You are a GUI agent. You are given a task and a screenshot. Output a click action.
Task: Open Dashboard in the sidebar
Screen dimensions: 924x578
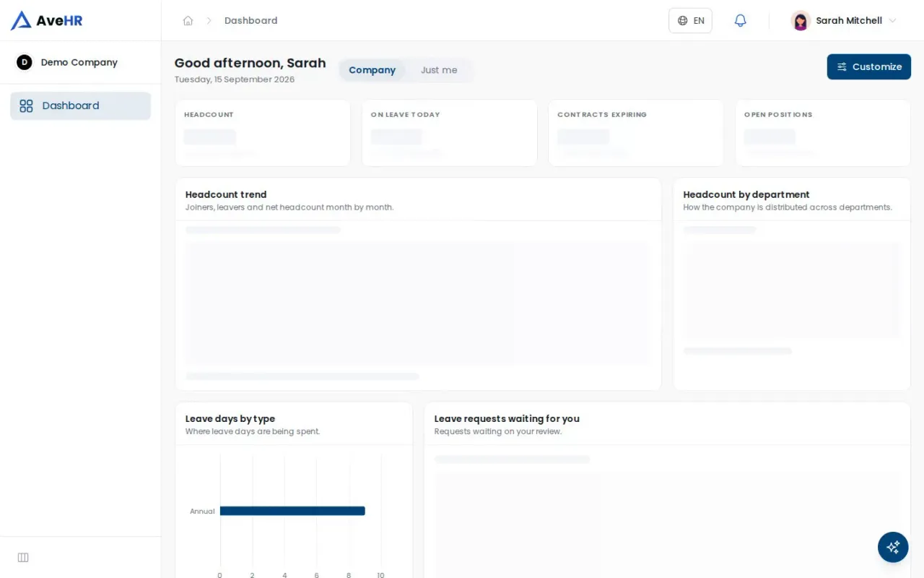click(x=80, y=105)
